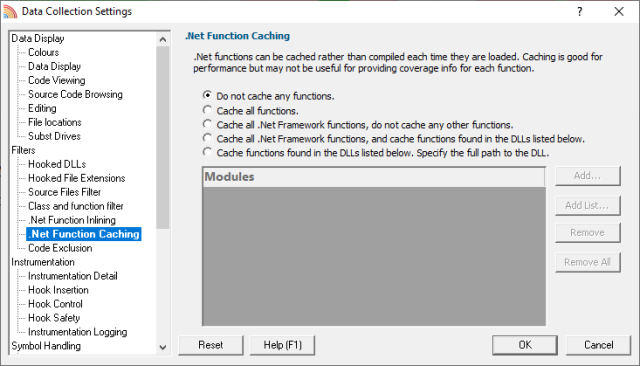640x366 pixels.
Task: Open the Colours settings page
Action: (x=43, y=53)
